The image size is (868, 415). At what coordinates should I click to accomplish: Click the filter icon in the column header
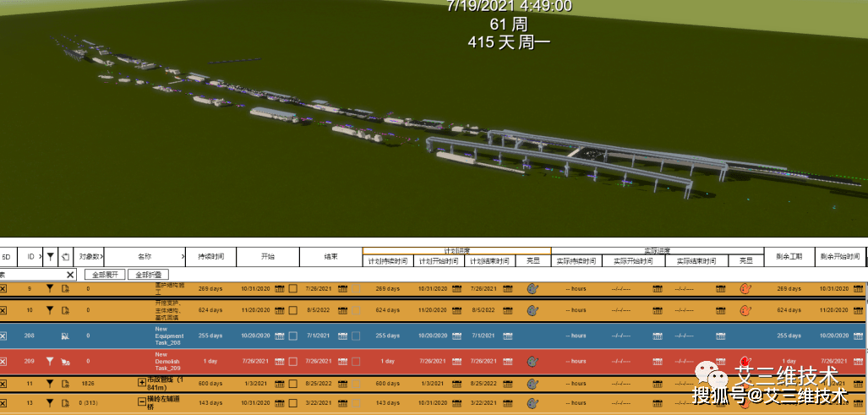click(51, 257)
